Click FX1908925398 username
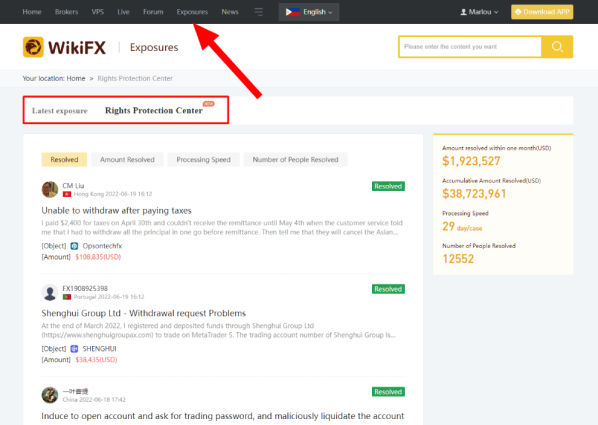Screen dimensions: 598x425 [85, 288]
